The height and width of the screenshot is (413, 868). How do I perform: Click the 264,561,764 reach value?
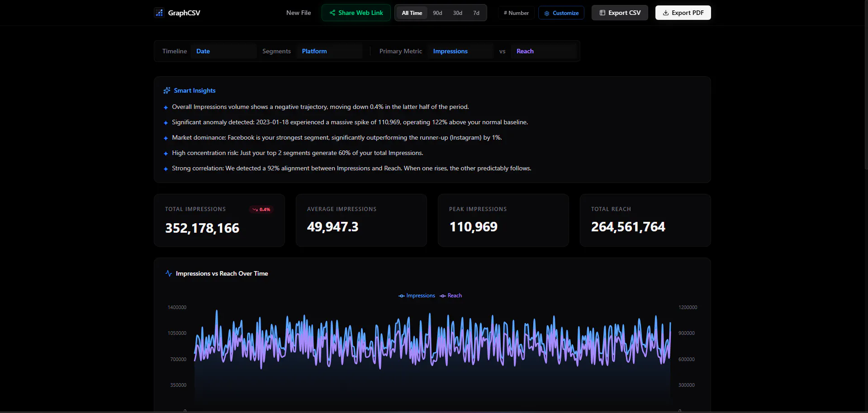(628, 227)
